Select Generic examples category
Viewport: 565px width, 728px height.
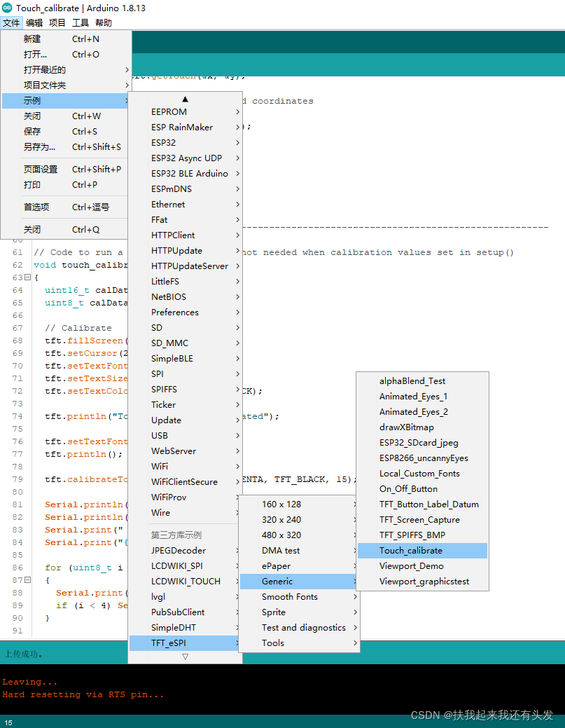299,582
